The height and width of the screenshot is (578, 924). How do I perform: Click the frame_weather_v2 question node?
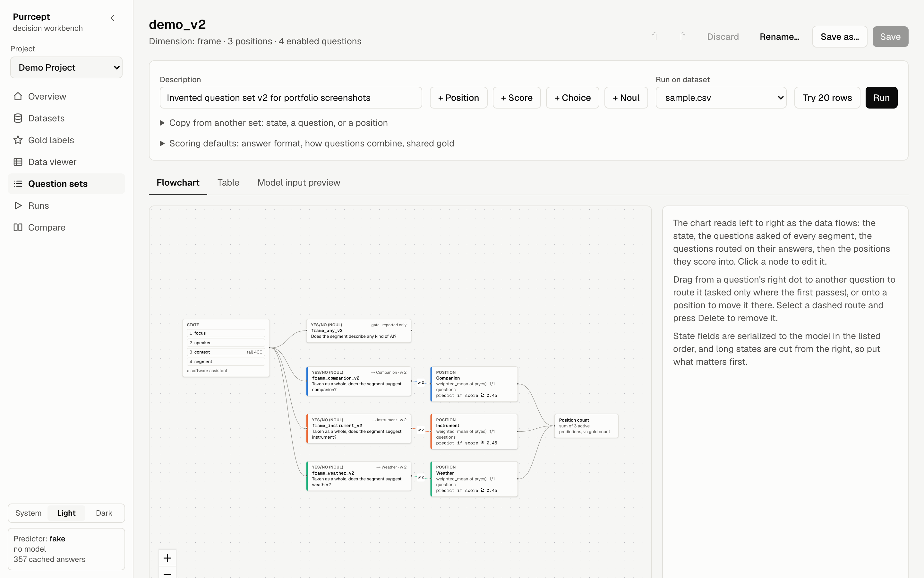[358, 476]
